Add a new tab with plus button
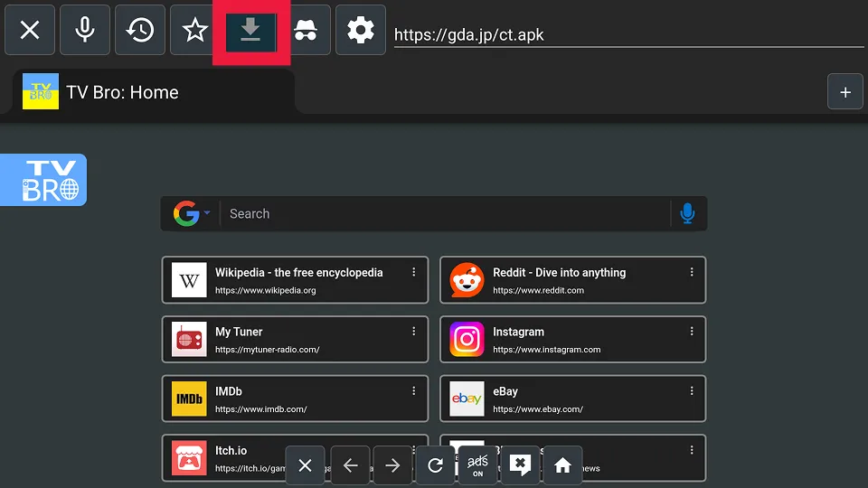Screen dimensions: 868x488 [x=844, y=92]
